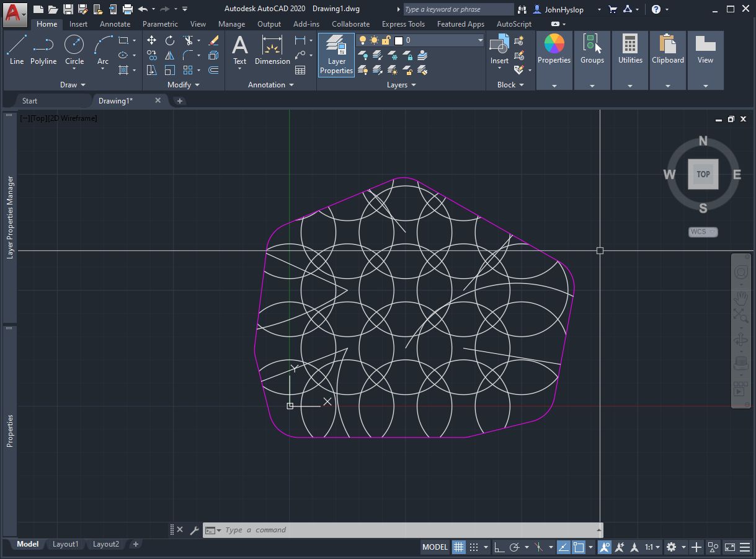Select the Polyline tool
Screen dimensions: 756x559
(43, 50)
